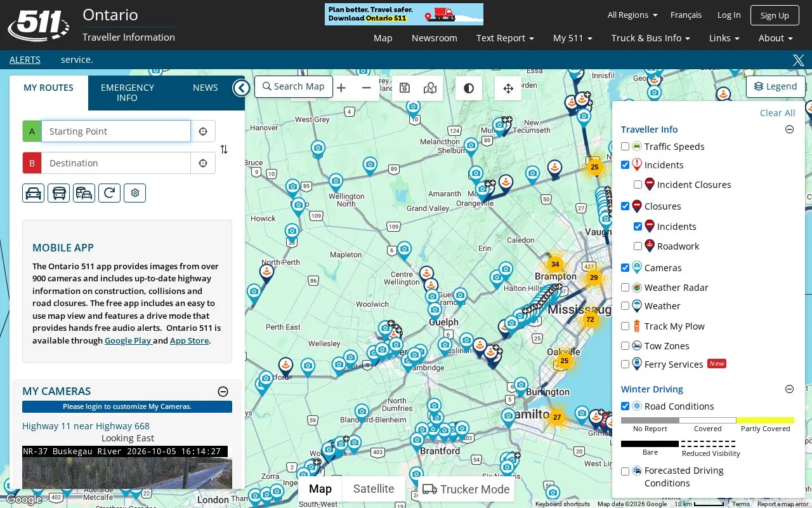812x508 pixels.
Task: Open the Google Play link
Action: click(128, 341)
